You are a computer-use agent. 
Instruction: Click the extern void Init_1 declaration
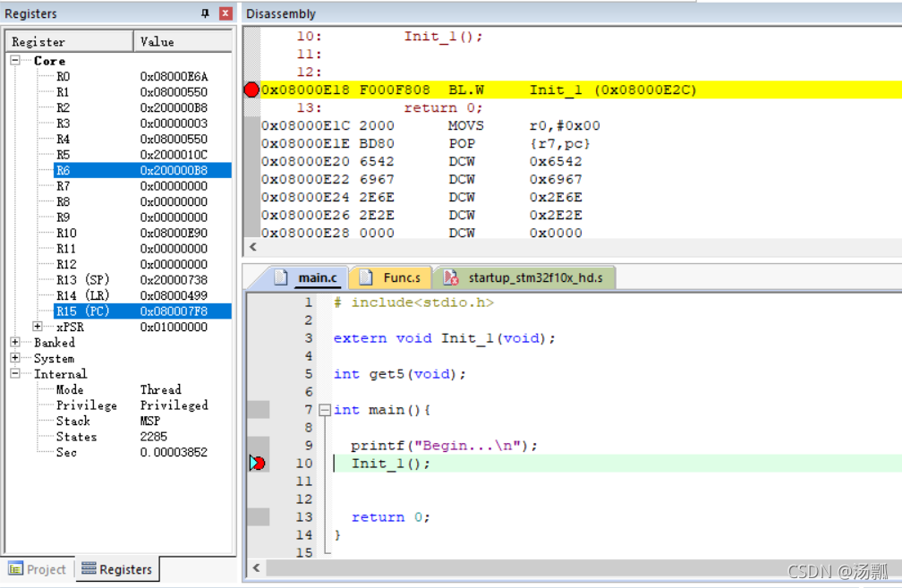point(444,338)
